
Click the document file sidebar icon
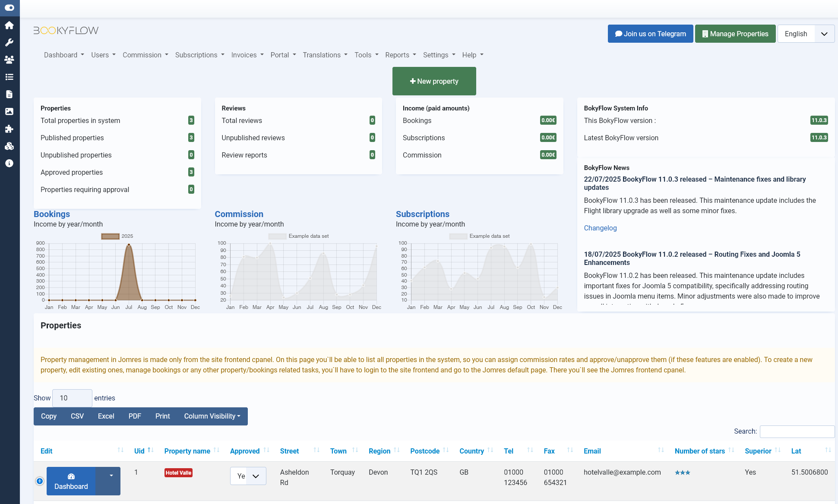tap(9, 94)
